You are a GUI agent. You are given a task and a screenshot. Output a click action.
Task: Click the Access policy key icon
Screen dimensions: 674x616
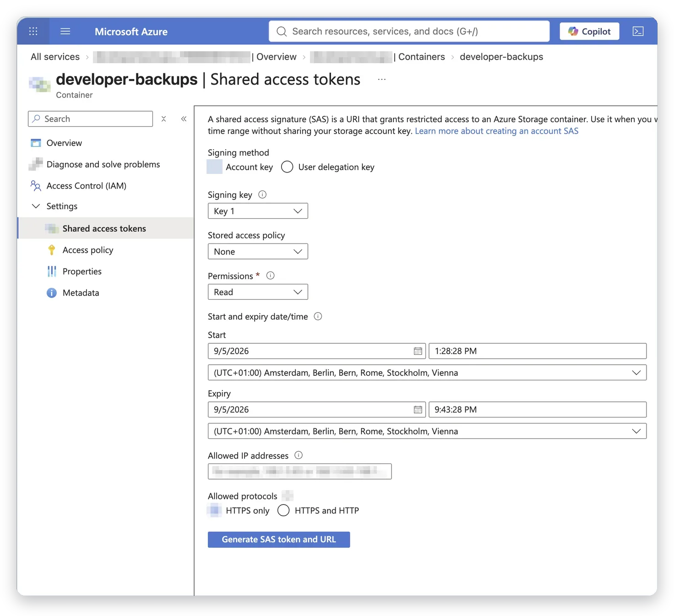pyautogui.click(x=52, y=250)
